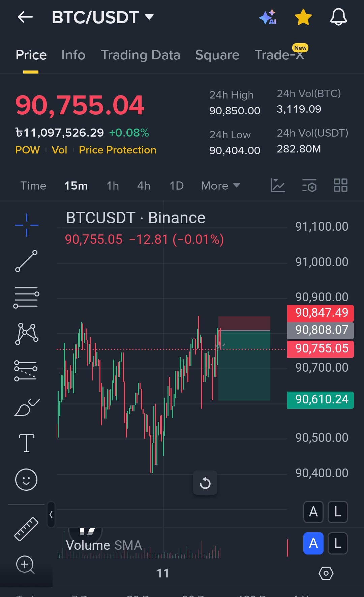The width and height of the screenshot is (364, 597).
Task: Click the 24h Vol(USDT) value 282.80M
Action: pos(299,149)
